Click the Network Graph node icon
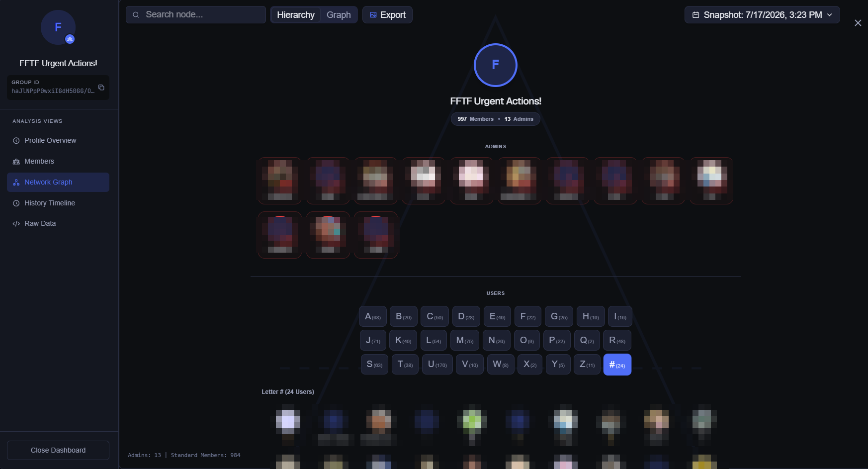This screenshot has height=469, width=868. click(x=16, y=183)
